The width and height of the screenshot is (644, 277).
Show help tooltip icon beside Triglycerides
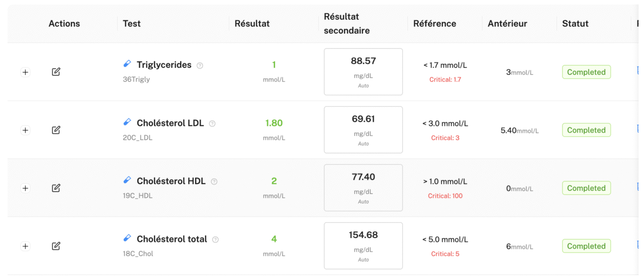click(x=200, y=65)
